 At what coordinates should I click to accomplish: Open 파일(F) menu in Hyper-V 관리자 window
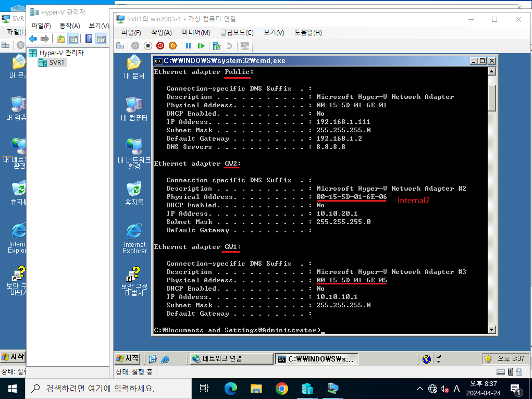[x=41, y=26]
